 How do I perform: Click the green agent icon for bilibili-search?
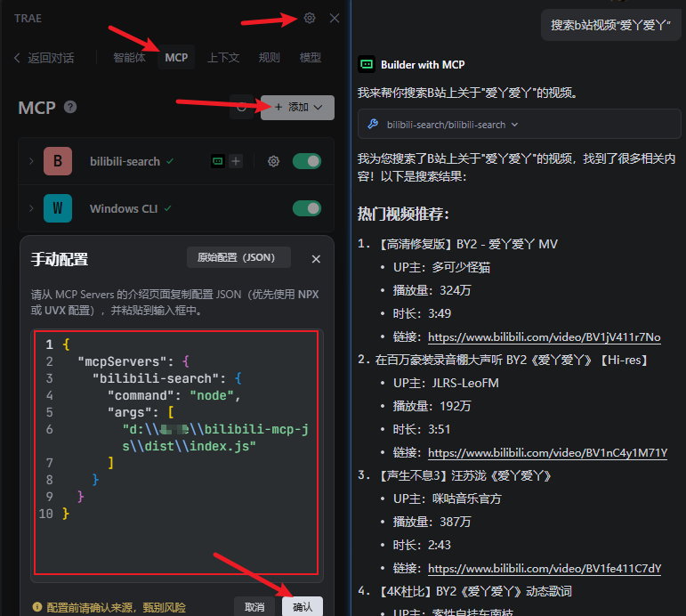[x=218, y=161]
